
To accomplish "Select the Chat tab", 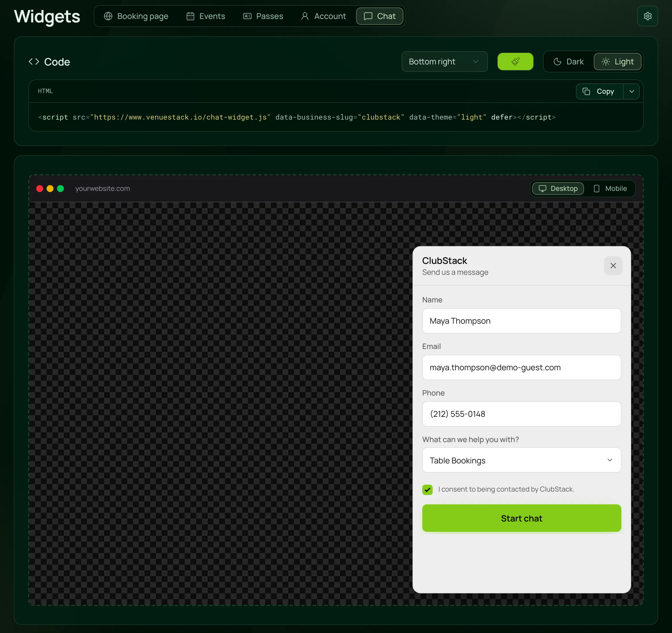I will tap(380, 16).
